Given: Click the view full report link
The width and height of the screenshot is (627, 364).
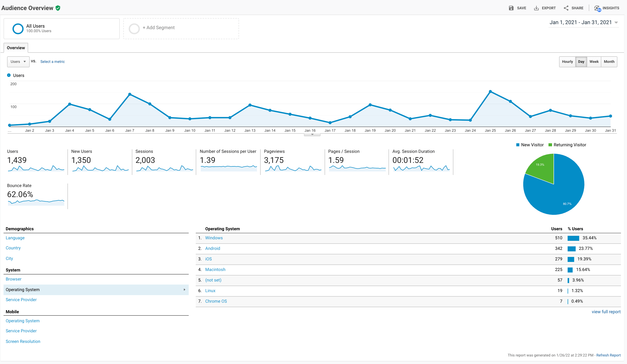Looking at the screenshot, I should click(x=606, y=311).
